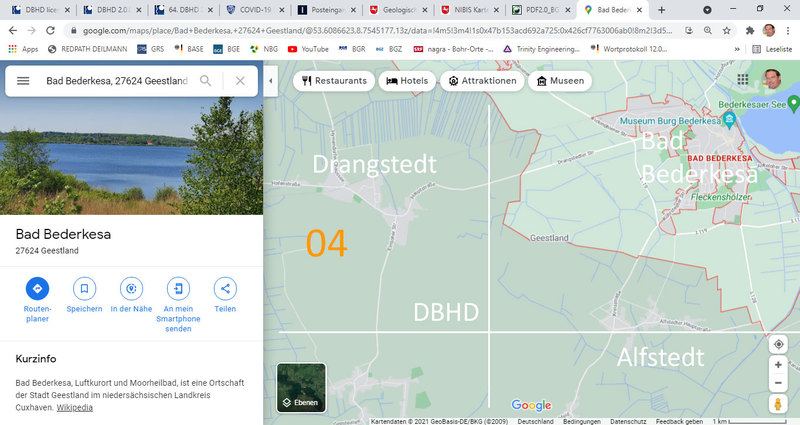The height and width of the screenshot is (425, 800).
Task: Save place with Speichern icon
Action: 84,289
